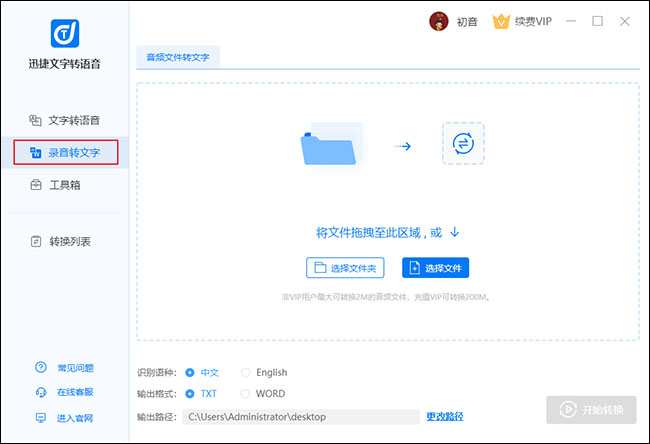Minimize the application window
Image resolution: width=650 pixels, height=444 pixels.
click(x=571, y=21)
